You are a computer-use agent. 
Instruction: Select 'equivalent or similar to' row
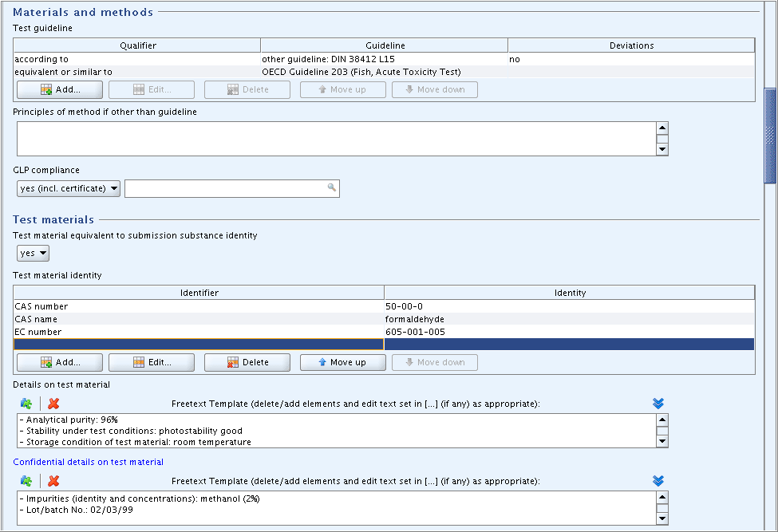pos(384,72)
